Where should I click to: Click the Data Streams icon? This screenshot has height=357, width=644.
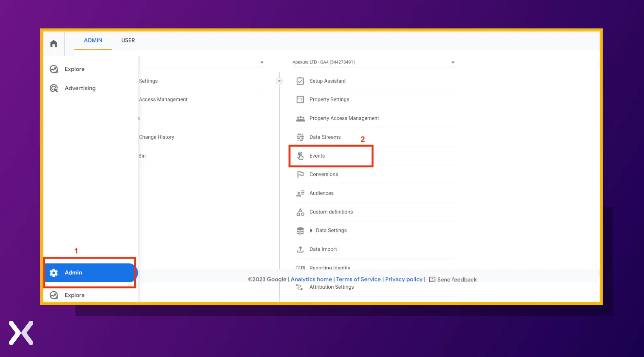click(x=300, y=137)
